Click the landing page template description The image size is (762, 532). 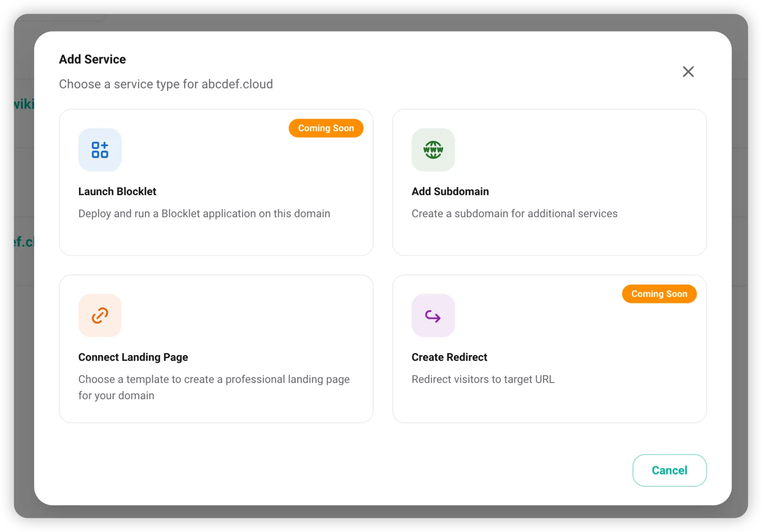click(x=214, y=387)
